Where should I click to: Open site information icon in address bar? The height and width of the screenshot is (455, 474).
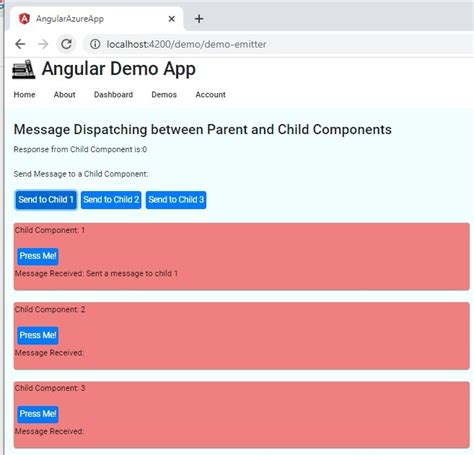coord(95,44)
